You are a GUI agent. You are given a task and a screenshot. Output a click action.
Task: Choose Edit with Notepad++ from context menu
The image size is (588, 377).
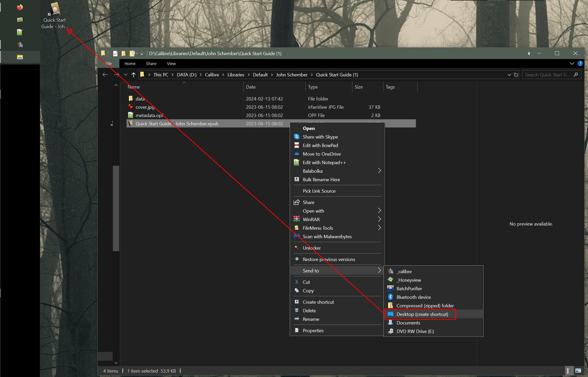pos(324,162)
